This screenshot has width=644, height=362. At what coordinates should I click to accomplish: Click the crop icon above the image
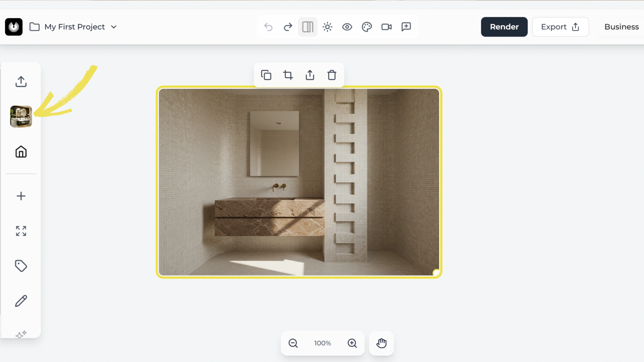pyautogui.click(x=288, y=75)
